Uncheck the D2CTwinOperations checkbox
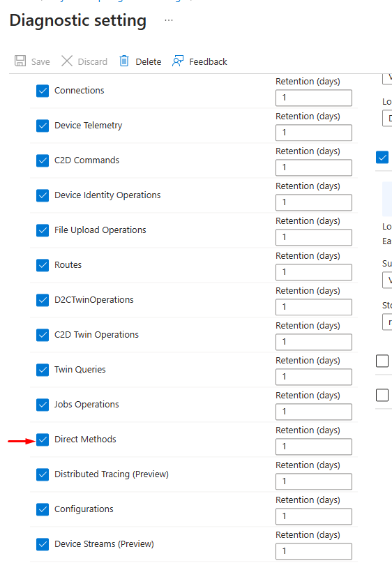Screen dimensions: 392x570 [x=43, y=300]
